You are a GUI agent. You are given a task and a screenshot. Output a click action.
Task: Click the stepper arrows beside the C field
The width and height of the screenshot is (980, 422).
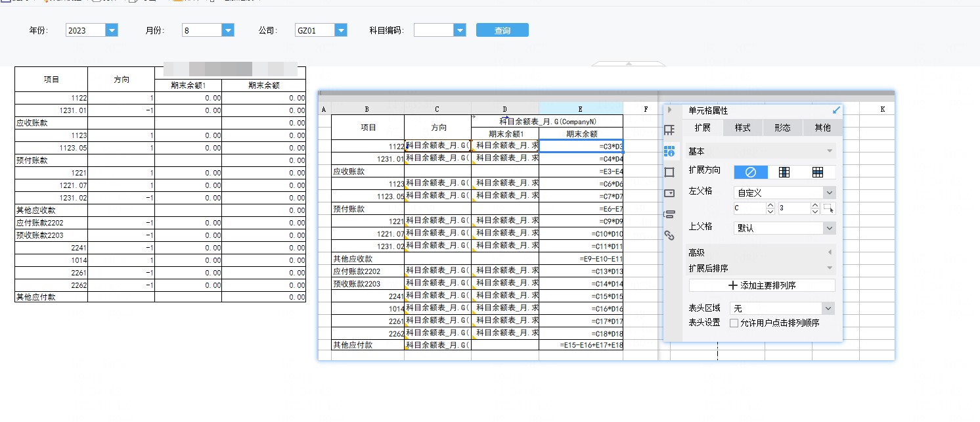click(770, 208)
